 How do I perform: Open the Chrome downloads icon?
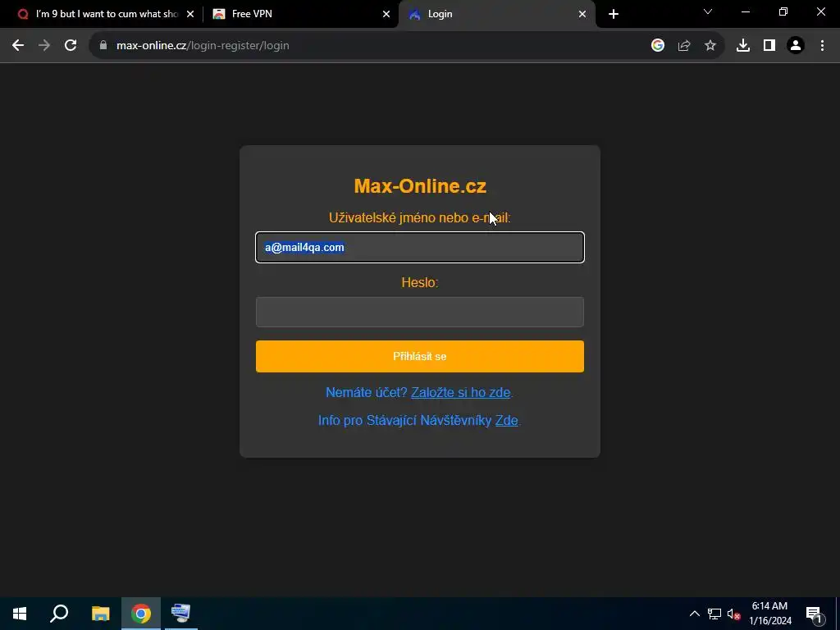click(x=743, y=46)
